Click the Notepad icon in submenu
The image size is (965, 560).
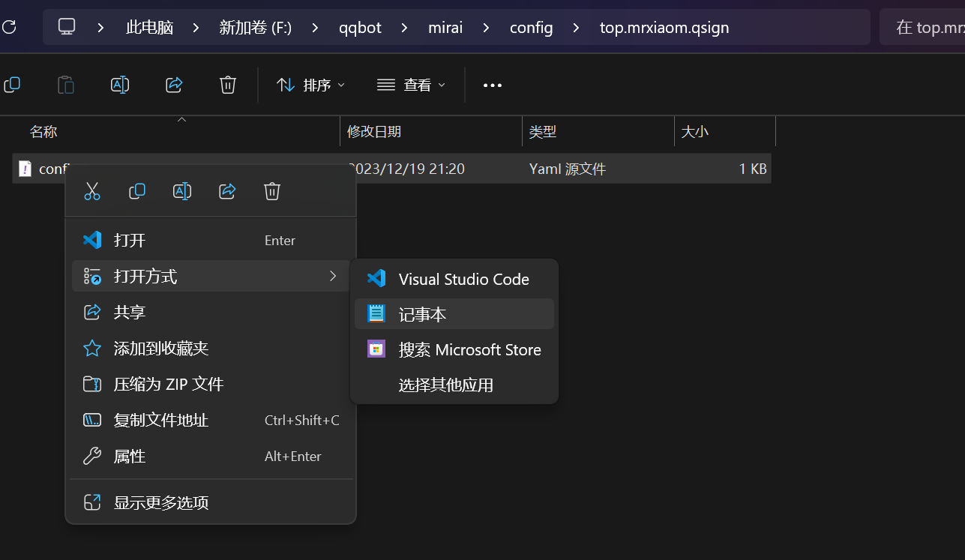pos(376,314)
